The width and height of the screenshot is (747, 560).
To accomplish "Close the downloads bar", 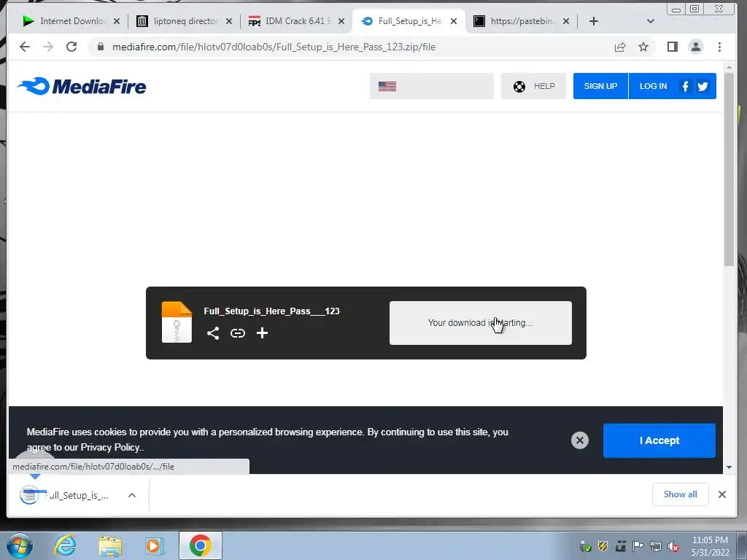I will (x=722, y=494).
